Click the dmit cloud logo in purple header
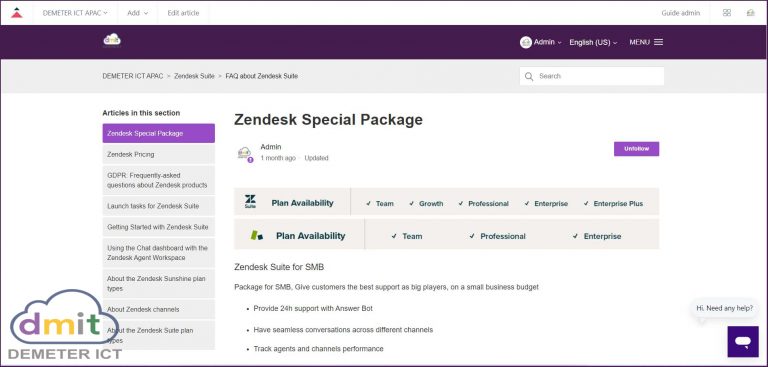Viewport: 768px width, 367px height. pos(112,40)
